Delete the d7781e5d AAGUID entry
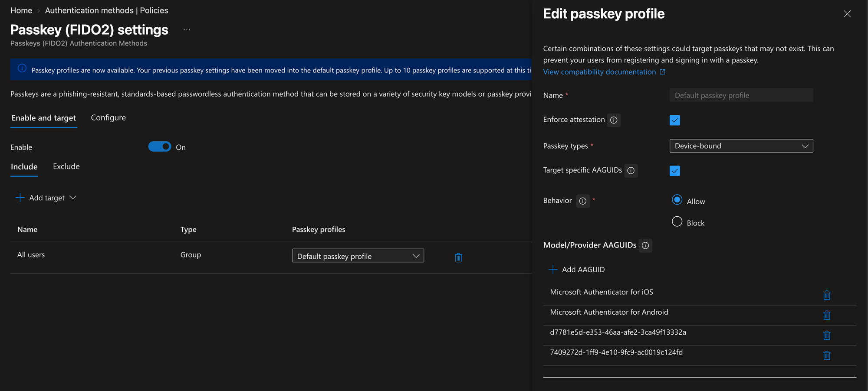The height and width of the screenshot is (391, 868). tap(827, 335)
